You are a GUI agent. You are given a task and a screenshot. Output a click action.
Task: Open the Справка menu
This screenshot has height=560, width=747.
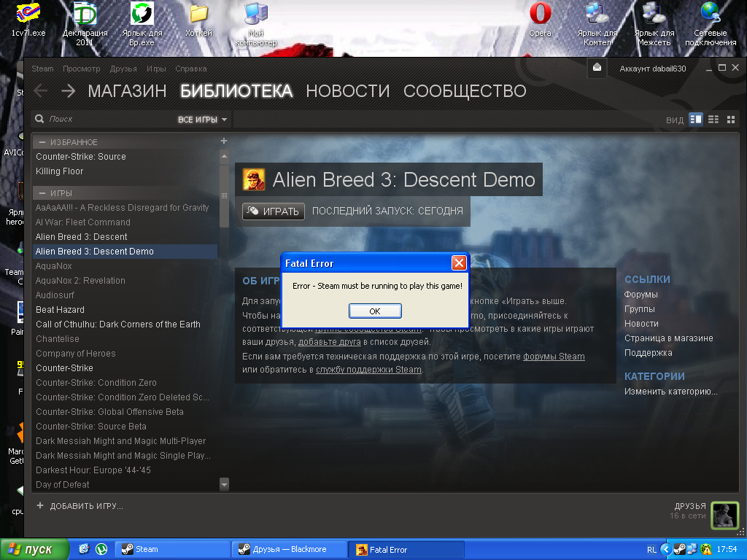[191, 69]
